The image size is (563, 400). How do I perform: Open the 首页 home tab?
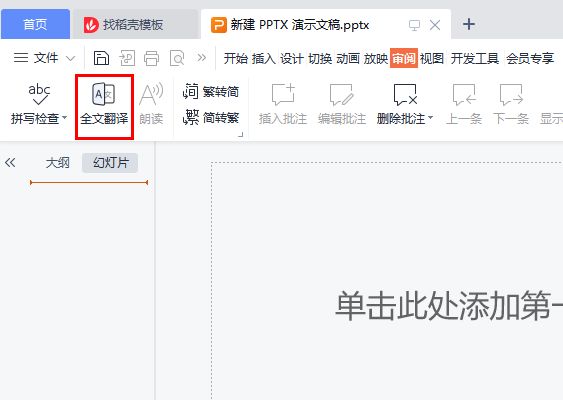tap(35, 24)
